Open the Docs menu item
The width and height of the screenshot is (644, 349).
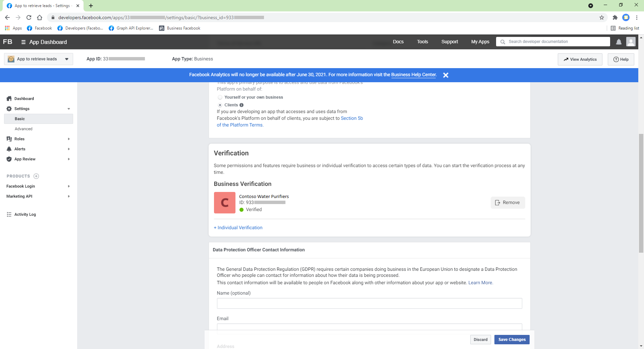tap(398, 42)
